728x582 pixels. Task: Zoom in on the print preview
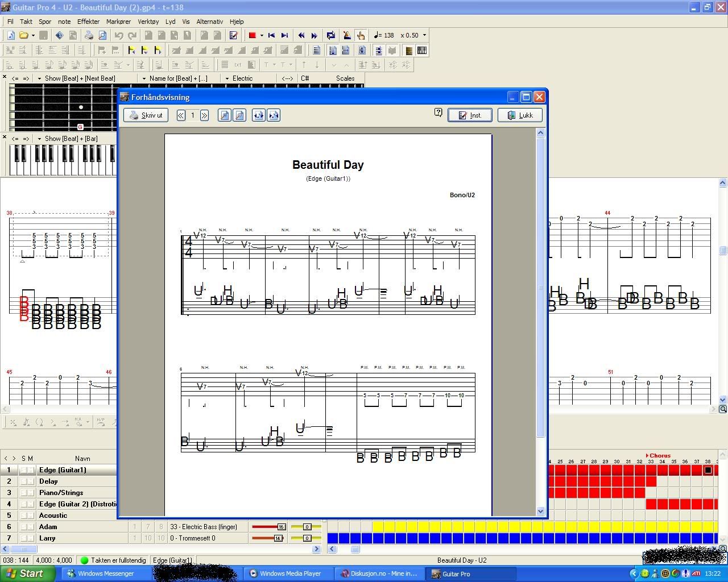click(x=225, y=115)
